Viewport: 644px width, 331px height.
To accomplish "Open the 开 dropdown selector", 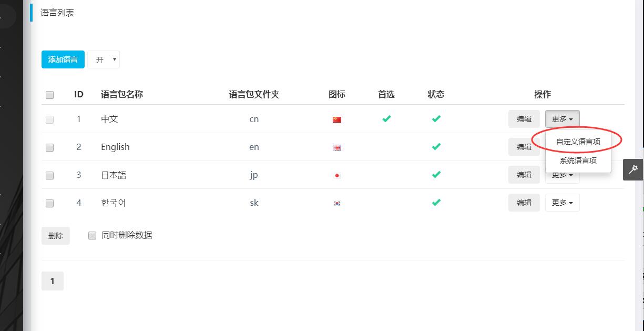I will click(x=104, y=60).
